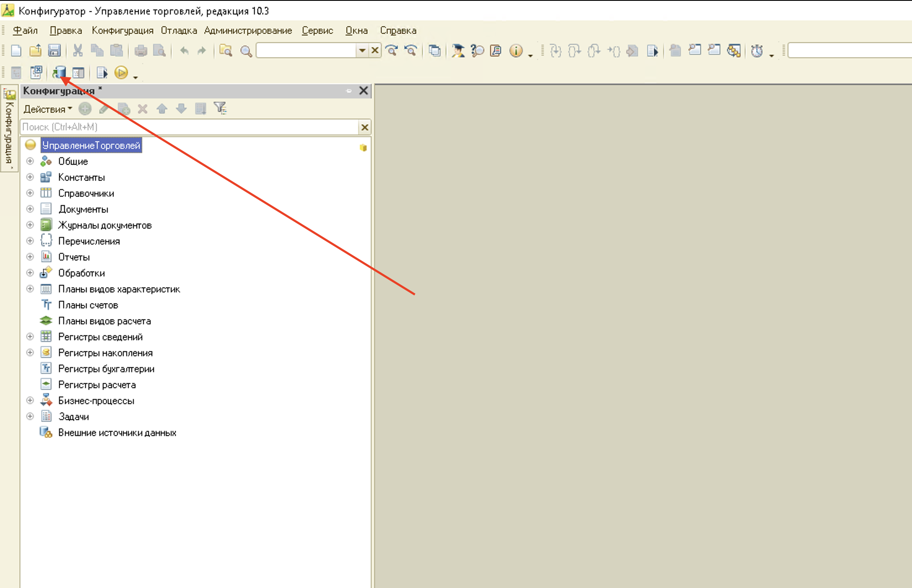Open the Справка menu
Screen dimensions: 912x588
398,30
